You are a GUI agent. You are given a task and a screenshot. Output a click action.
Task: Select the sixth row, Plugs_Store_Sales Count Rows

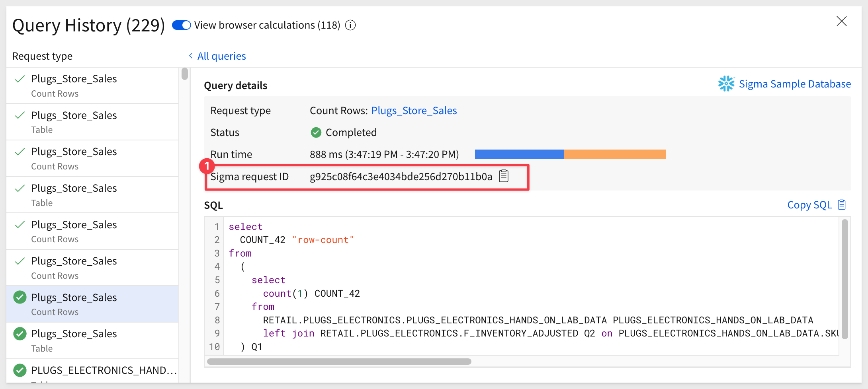click(92, 268)
